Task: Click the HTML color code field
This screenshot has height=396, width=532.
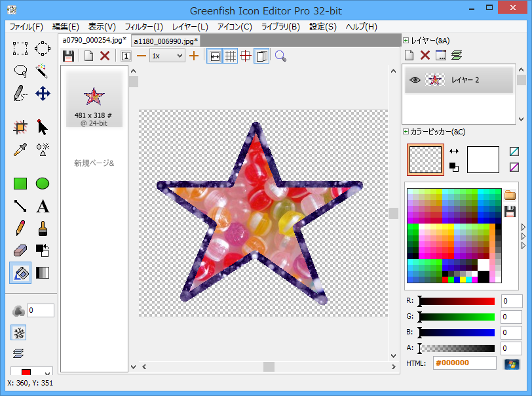Action: tap(465, 363)
